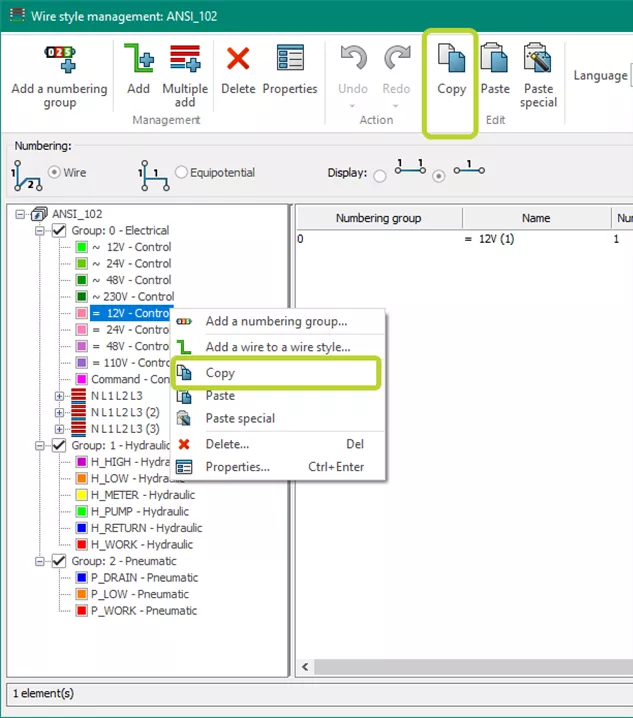The height and width of the screenshot is (718, 633).
Task: Uncheck Group: 1 - Hydraulic checkbox
Action: pyautogui.click(x=59, y=445)
